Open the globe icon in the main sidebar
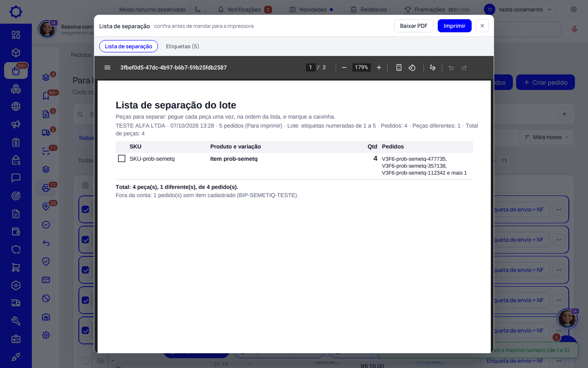Image resolution: width=588 pixels, height=368 pixels. point(16,106)
